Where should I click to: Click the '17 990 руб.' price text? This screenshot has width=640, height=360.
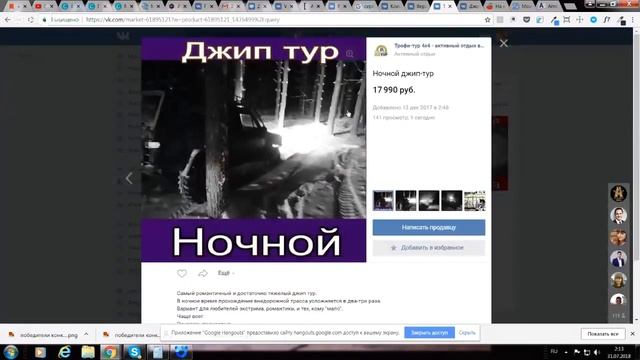point(394,90)
